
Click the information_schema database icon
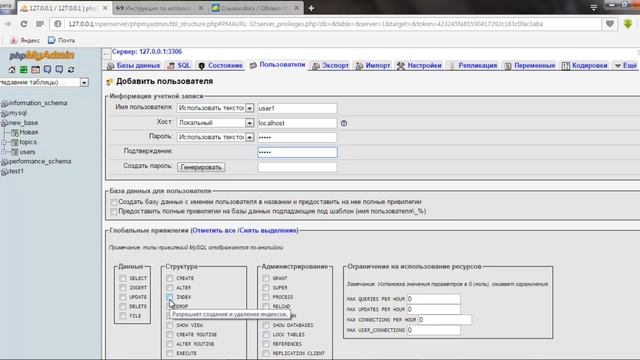pyautogui.click(x=4, y=103)
